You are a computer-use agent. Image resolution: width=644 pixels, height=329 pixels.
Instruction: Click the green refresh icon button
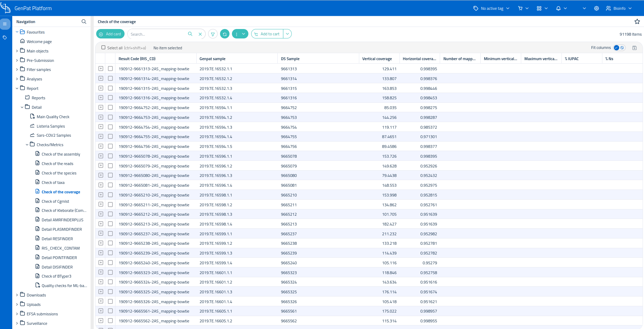225,34
